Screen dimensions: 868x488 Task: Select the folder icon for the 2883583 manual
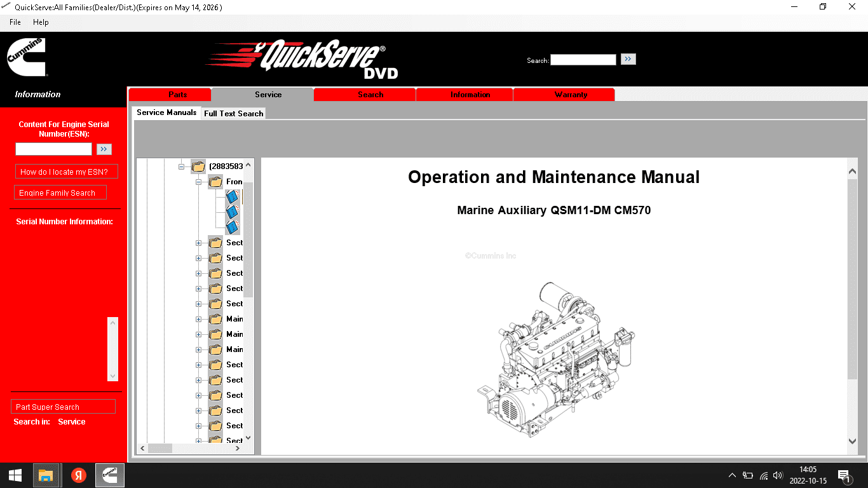coord(198,166)
